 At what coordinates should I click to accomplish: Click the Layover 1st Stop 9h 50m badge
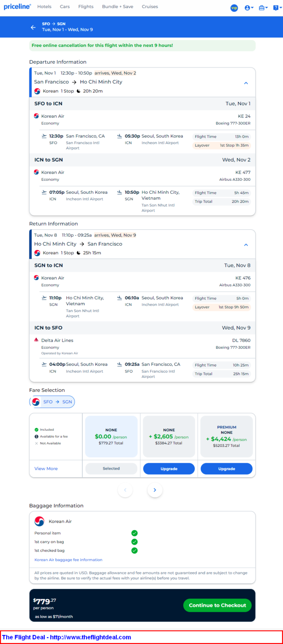pyautogui.click(x=221, y=307)
